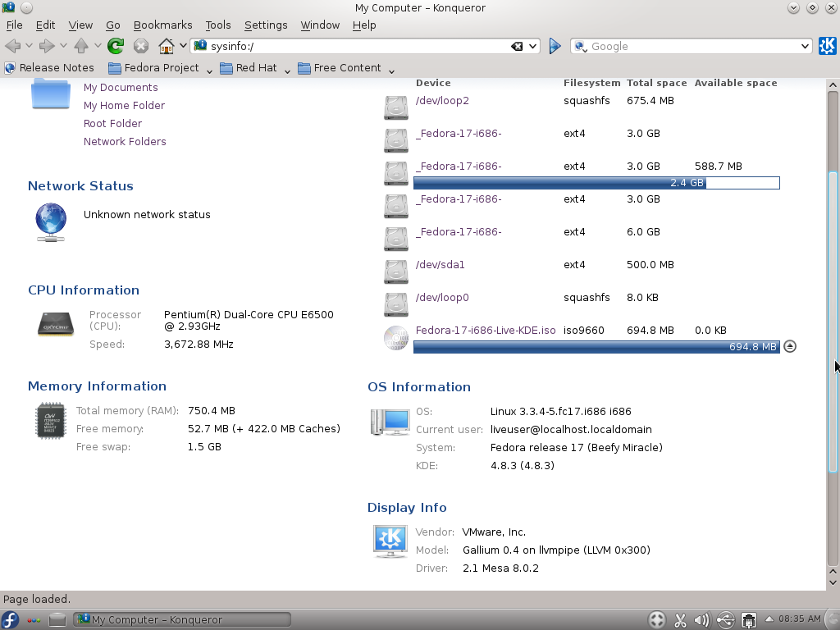The width and height of the screenshot is (840, 630).
Task: Open the Window menu
Action: (x=320, y=25)
